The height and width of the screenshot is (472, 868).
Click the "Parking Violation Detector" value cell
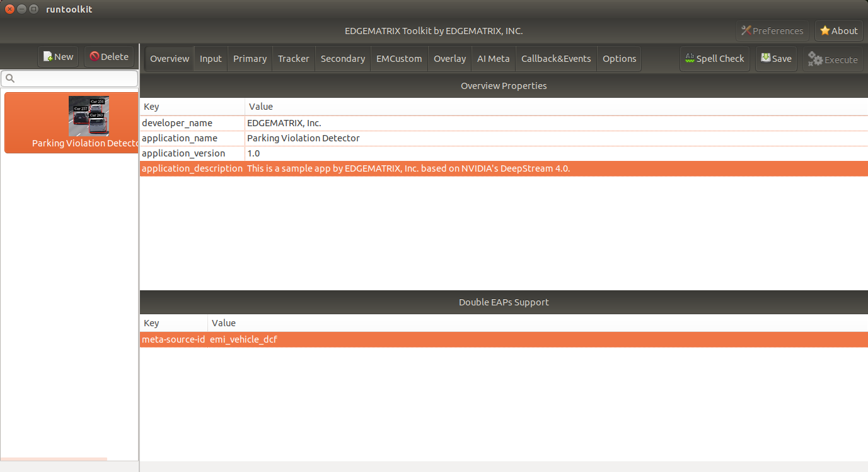point(557,138)
